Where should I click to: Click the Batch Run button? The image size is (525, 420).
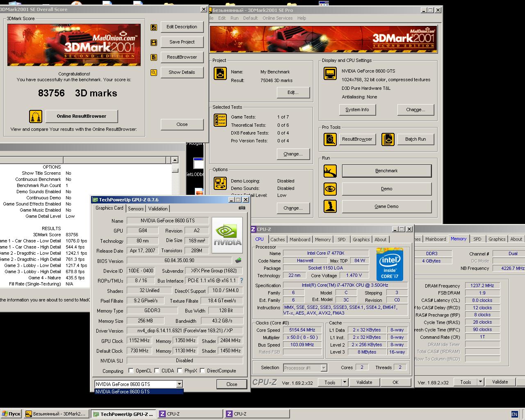(415, 139)
